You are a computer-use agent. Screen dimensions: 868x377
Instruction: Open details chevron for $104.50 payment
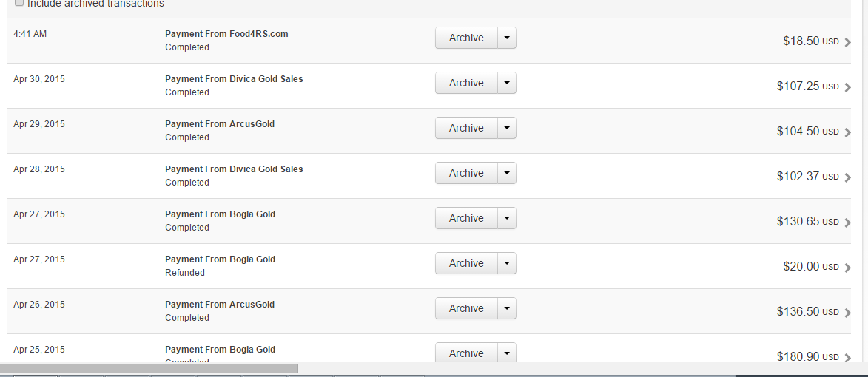point(847,132)
